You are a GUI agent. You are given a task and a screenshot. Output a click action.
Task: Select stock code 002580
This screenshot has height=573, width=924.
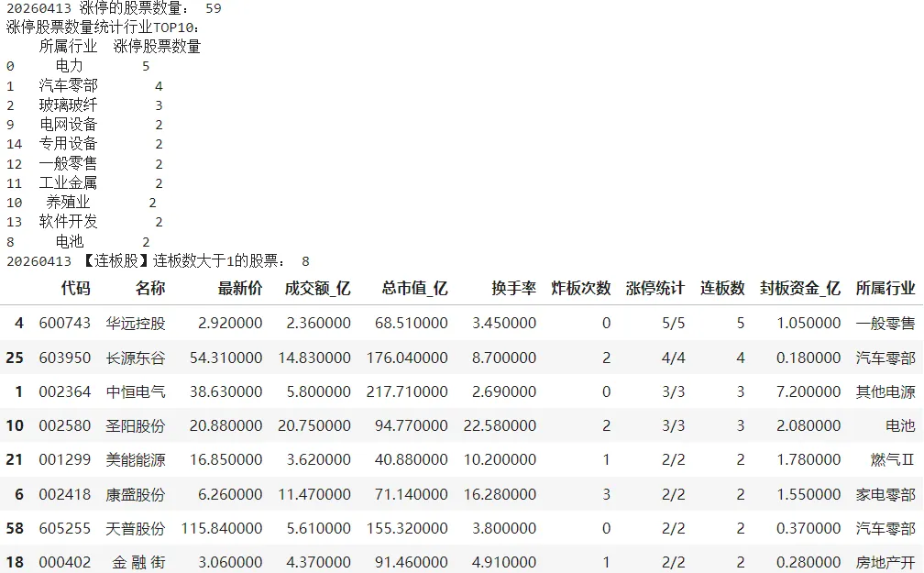click(x=65, y=425)
